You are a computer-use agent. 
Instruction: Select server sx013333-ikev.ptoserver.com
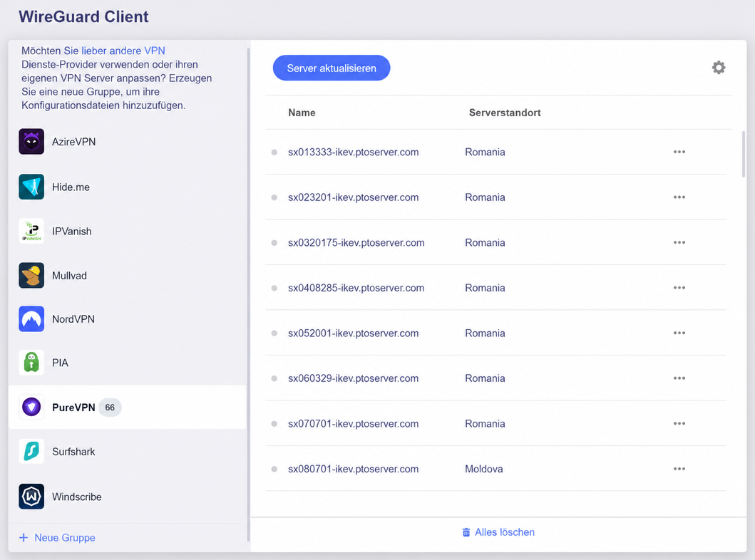point(353,152)
